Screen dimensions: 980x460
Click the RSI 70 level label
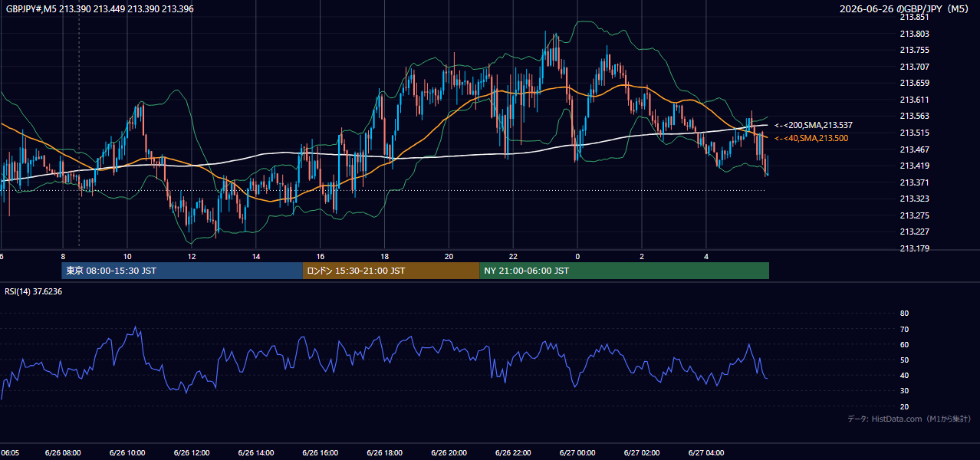(904, 329)
